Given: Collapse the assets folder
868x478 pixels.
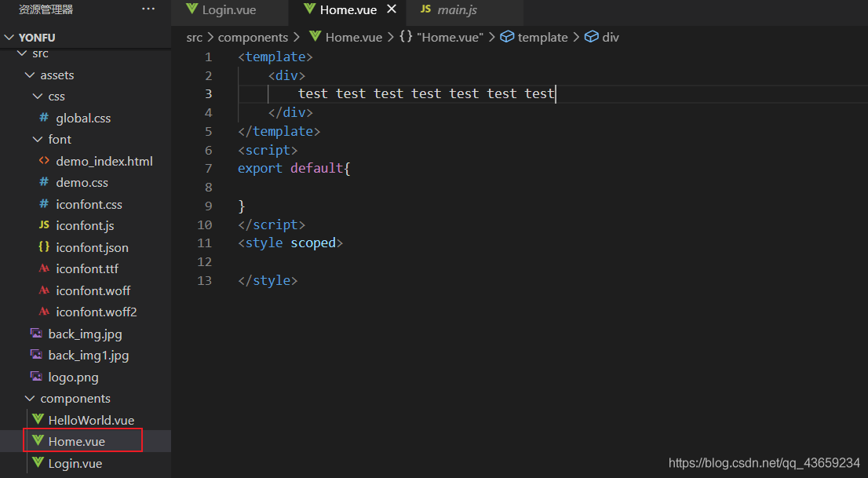Looking at the screenshot, I should [30, 75].
